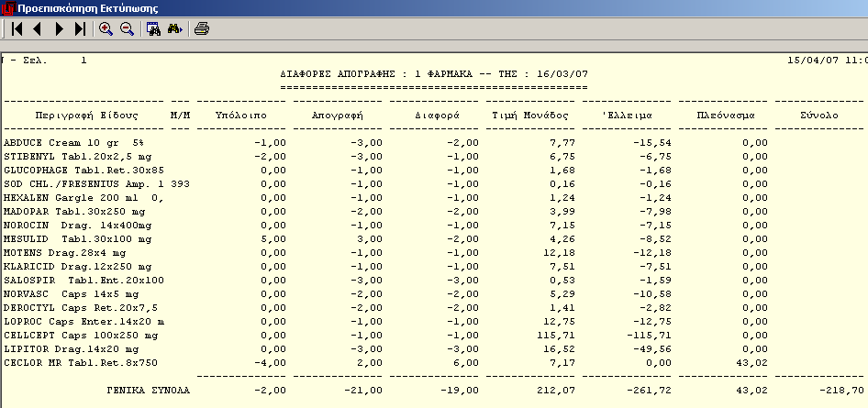Click the 'Μ/Μ' column header
This screenshot has width=868, height=408.
pos(181,116)
